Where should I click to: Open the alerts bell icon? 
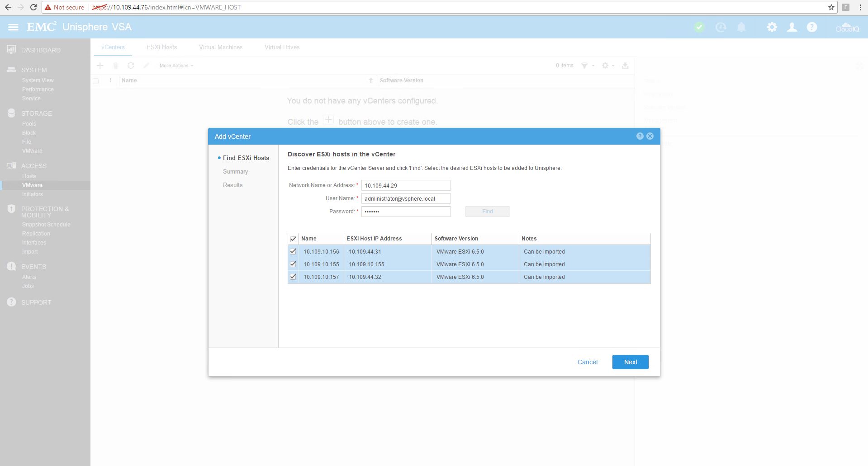click(x=741, y=27)
